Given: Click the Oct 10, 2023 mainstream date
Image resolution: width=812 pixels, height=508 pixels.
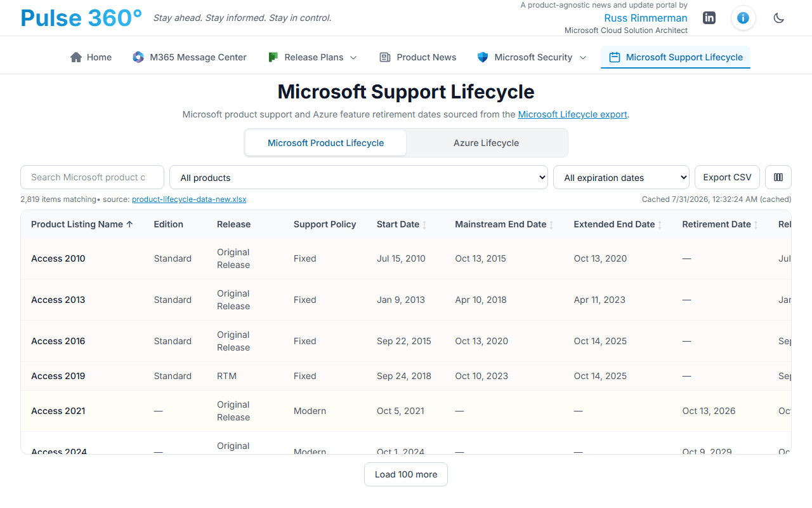Looking at the screenshot, I should coord(481,376).
